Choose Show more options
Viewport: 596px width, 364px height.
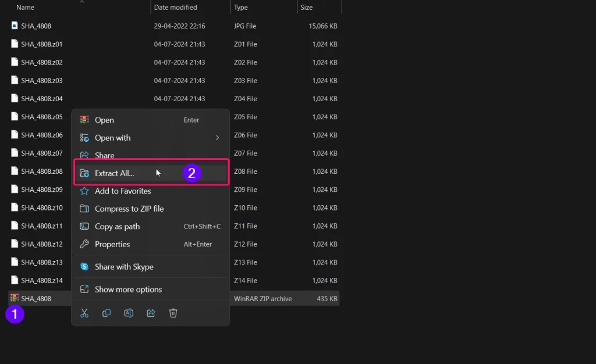pyautogui.click(x=151, y=289)
